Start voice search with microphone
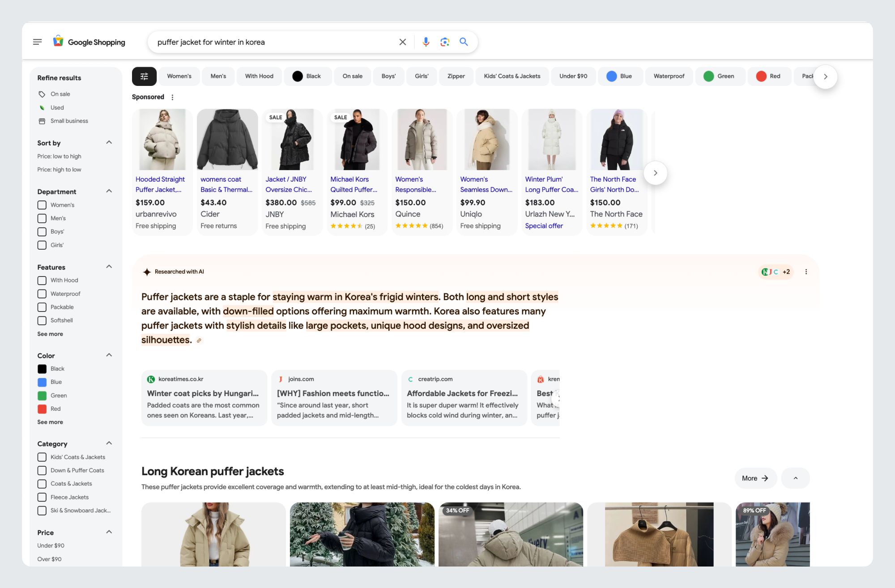 tap(426, 42)
